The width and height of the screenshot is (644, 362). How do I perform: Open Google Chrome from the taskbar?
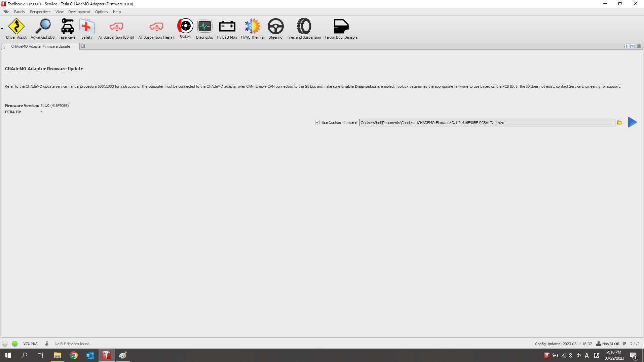click(x=74, y=355)
